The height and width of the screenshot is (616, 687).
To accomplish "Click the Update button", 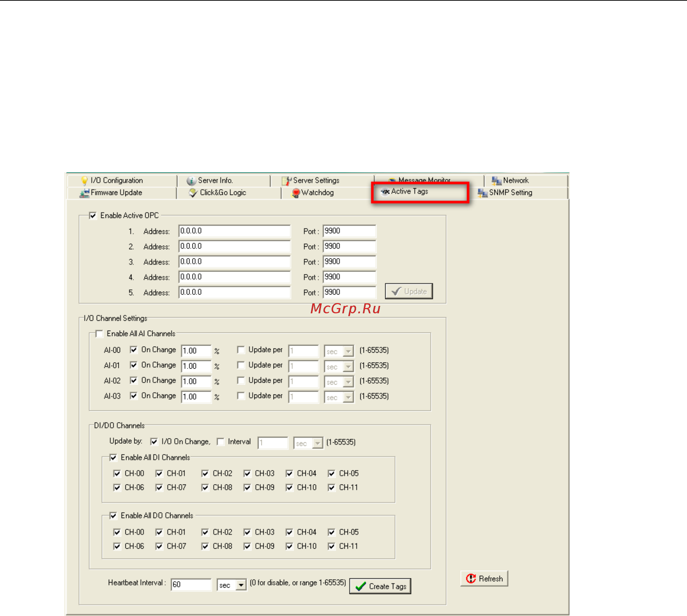I will (x=409, y=291).
